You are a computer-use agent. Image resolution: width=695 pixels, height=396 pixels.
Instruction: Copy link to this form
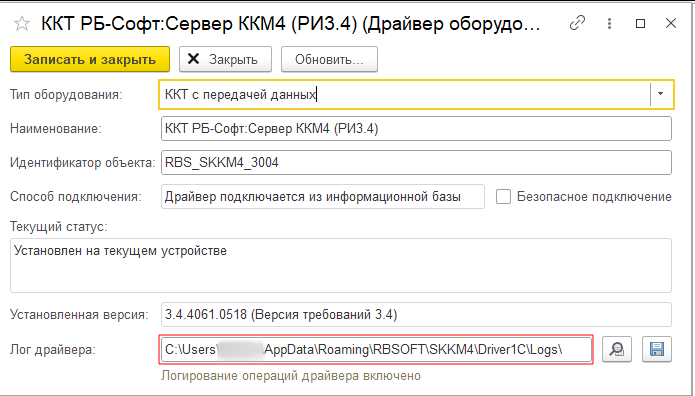coord(577,23)
